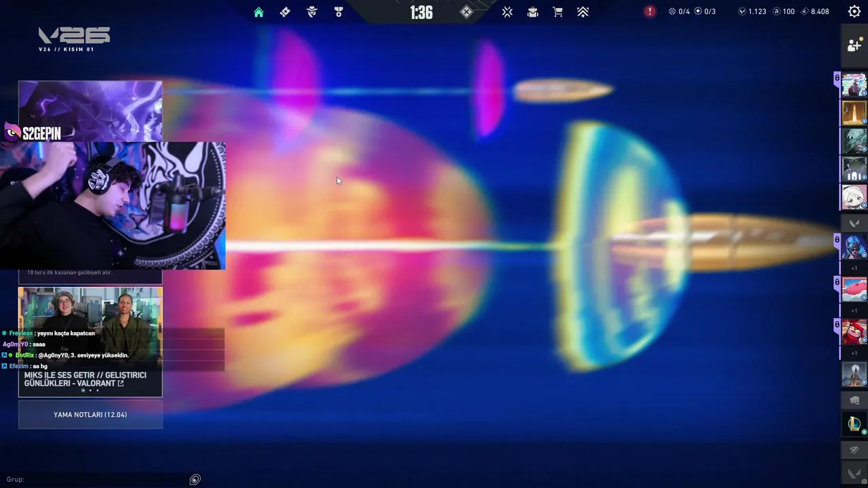
Task: Expand the +1 under the Knuckles avatar
Action: (x=854, y=353)
